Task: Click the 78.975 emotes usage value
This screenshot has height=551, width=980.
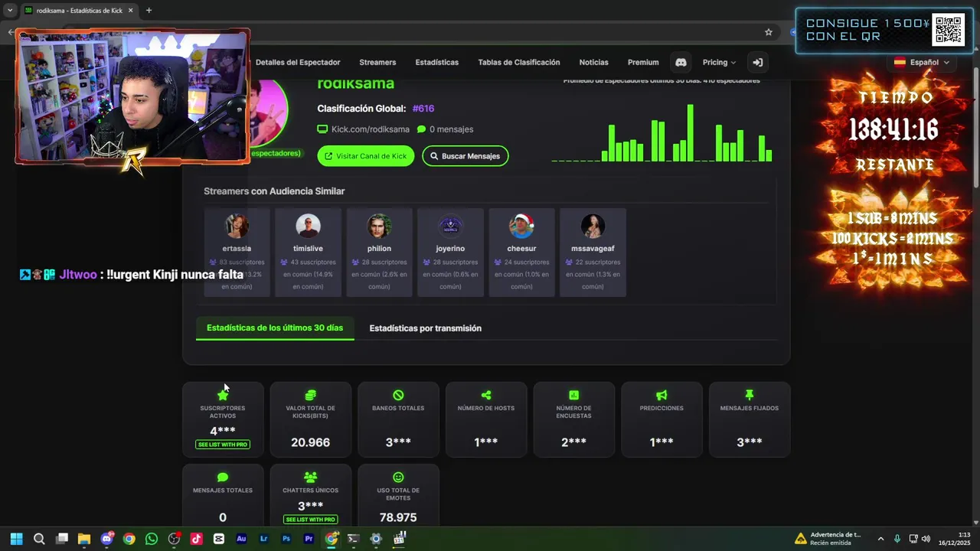Action: click(398, 517)
